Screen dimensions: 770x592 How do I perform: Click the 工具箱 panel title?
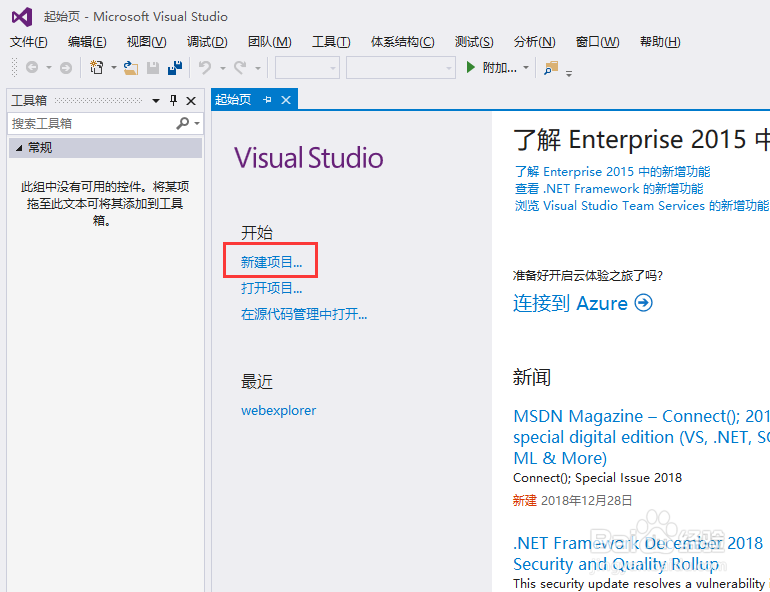pyautogui.click(x=29, y=100)
